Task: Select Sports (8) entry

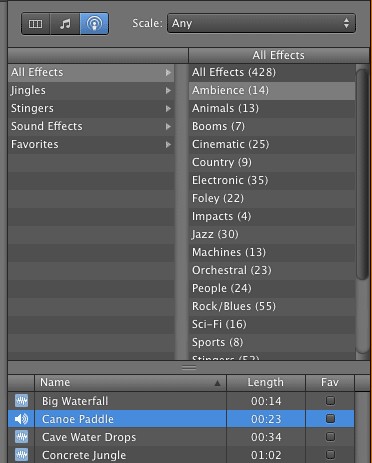Action: [x=272, y=342]
